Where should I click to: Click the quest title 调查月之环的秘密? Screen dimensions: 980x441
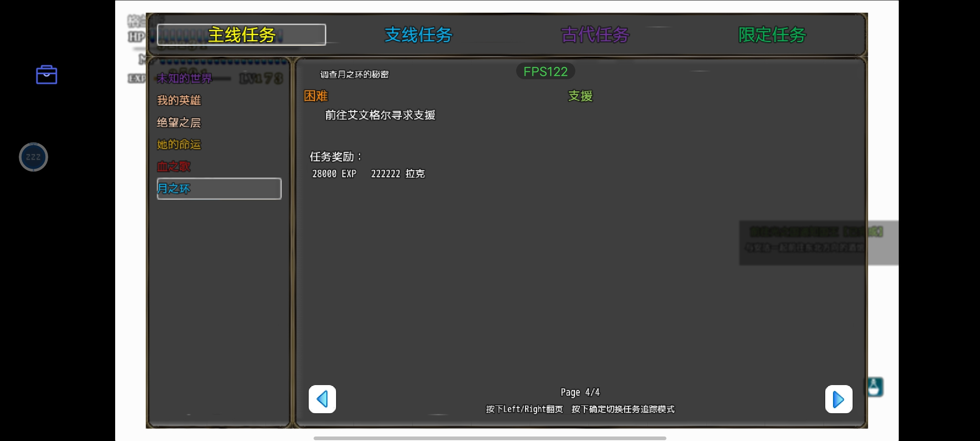[x=354, y=74]
